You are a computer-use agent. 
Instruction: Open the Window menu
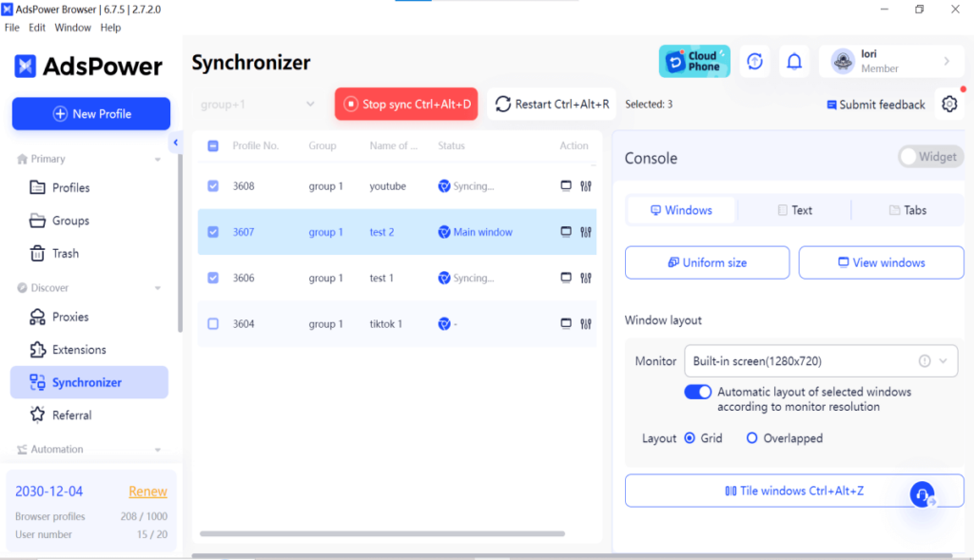73,28
